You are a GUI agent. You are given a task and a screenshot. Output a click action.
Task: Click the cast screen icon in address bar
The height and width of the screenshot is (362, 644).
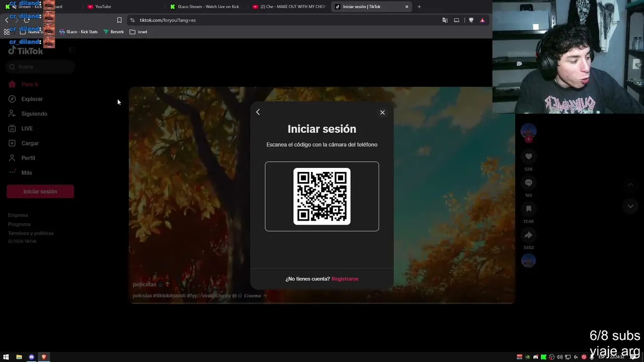(456, 20)
